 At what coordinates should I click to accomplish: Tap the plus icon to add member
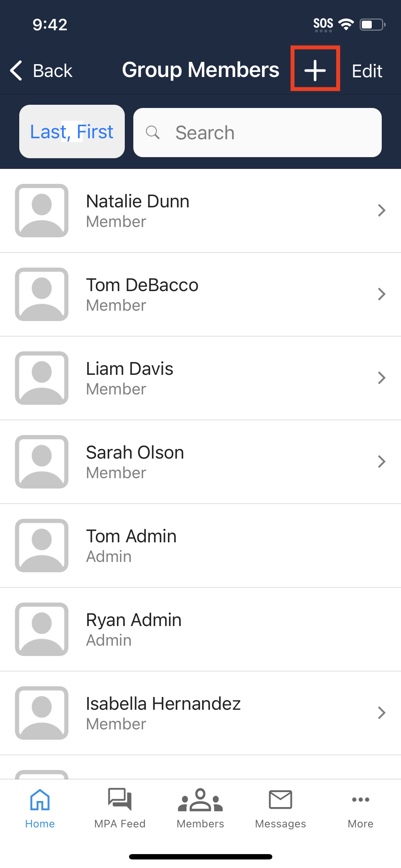tap(315, 70)
